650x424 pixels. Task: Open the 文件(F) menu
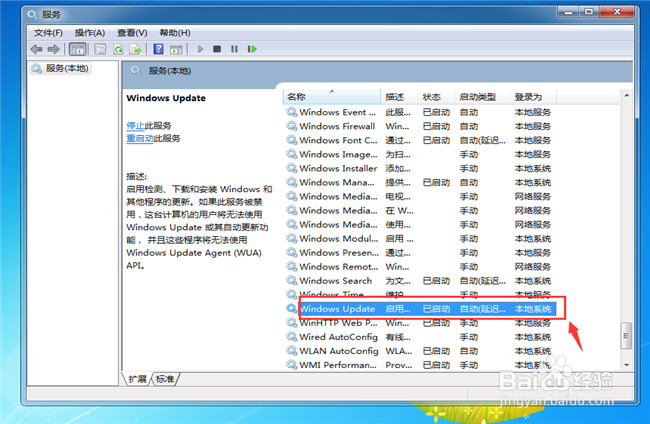point(48,33)
